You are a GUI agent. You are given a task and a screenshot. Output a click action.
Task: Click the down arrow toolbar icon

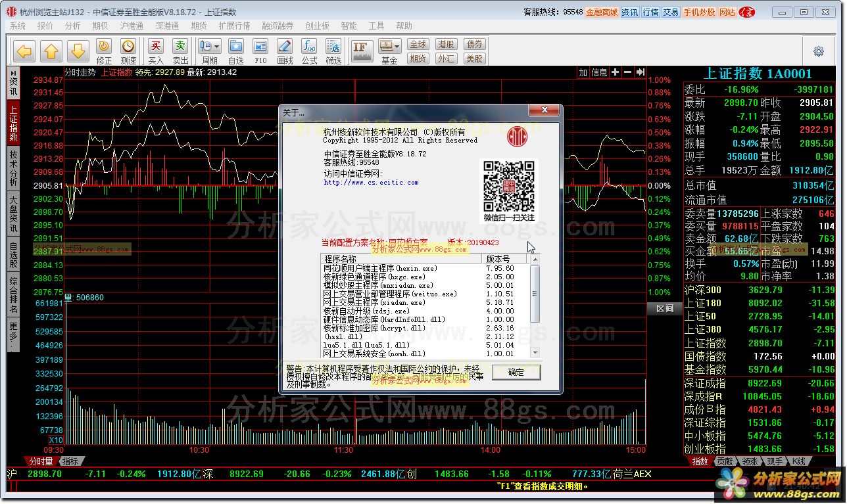pyautogui.click(x=78, y=51)
